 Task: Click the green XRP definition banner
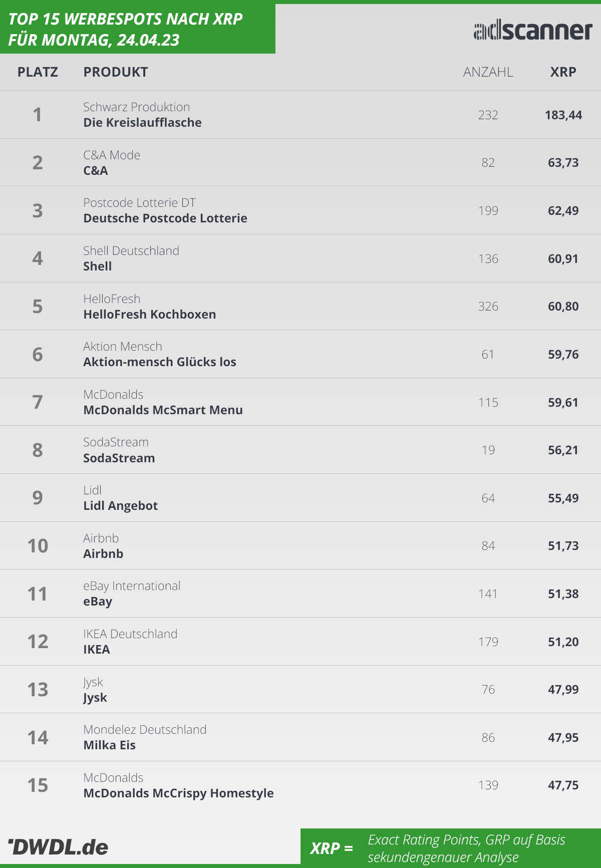point(451,846)
